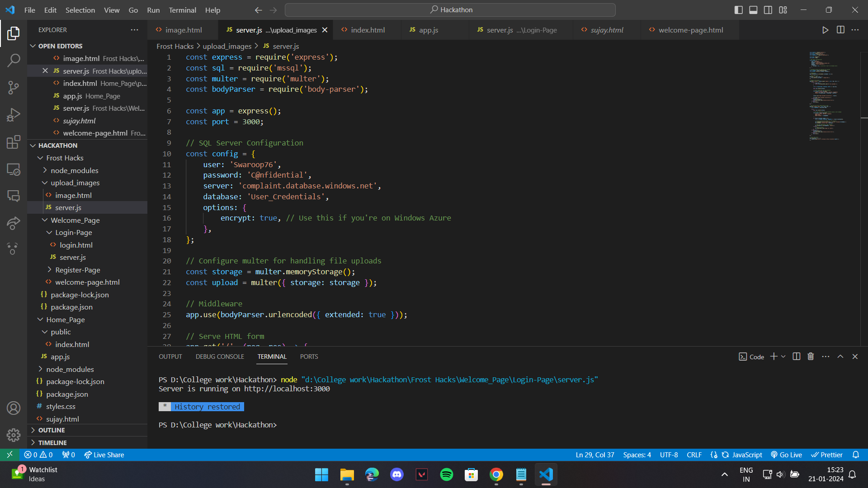Screen dimensions: 868x488
Task: Split the editor to the right
Action: coord(840,30)
